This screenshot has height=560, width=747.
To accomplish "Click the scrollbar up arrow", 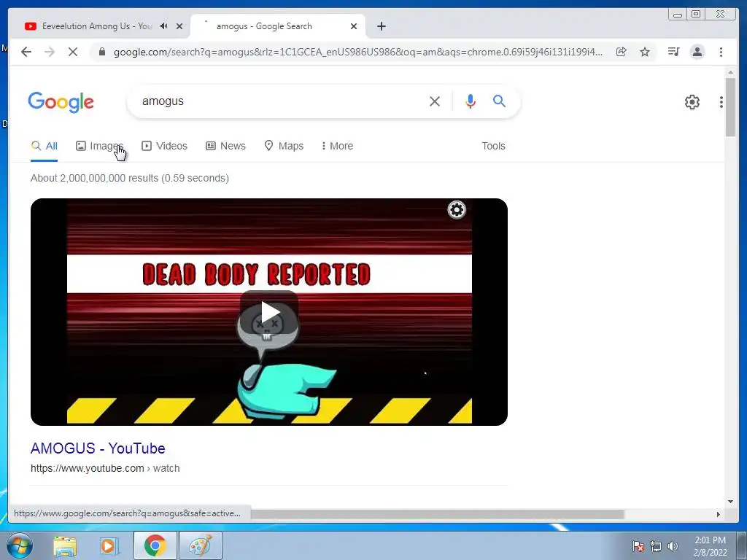I will click(730, 72).
